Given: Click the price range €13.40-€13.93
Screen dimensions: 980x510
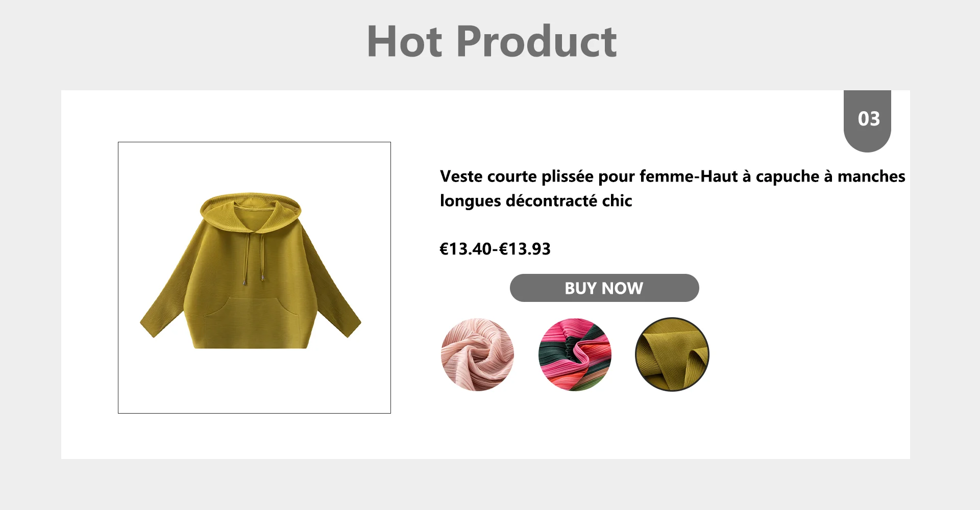Looking at the screenshot, I should point(495,249).
